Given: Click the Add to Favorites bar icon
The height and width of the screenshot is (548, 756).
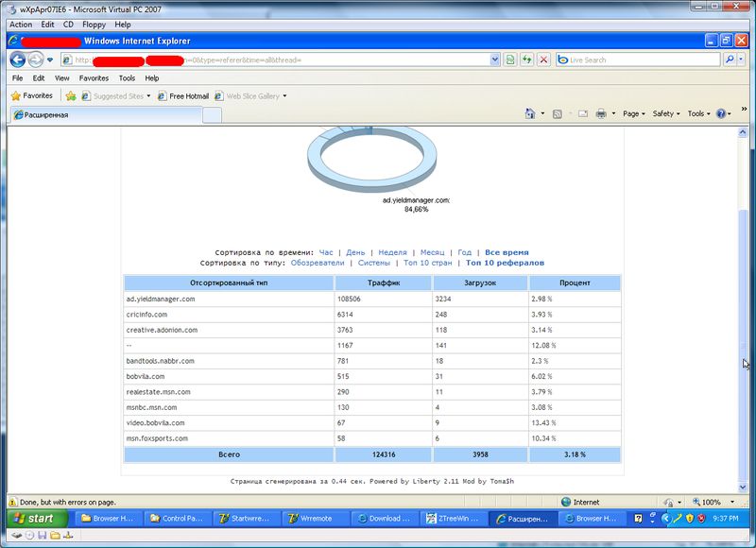Looking at the screenshot, I should [71, 96].
